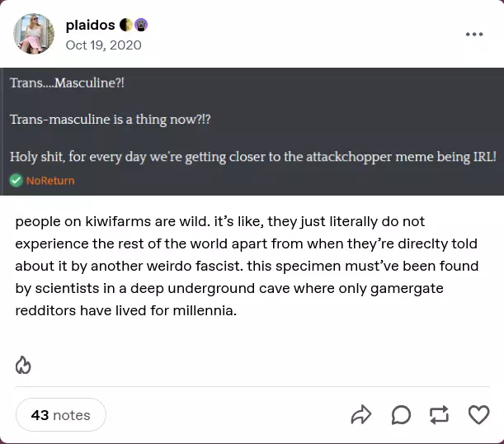504x444 pixels.
Task: Click the flame Blaze icon
Action: (23, 365)
